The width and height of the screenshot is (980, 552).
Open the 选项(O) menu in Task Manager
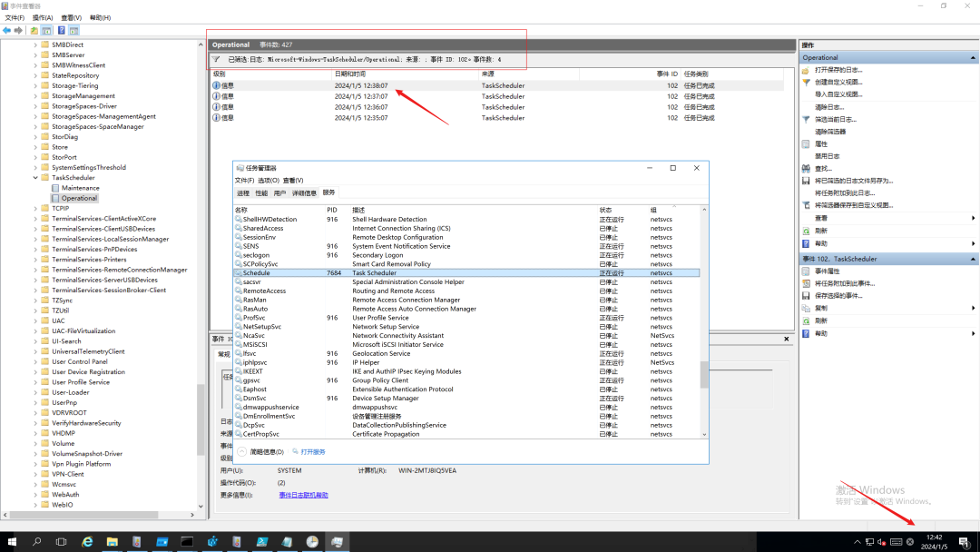269,180
